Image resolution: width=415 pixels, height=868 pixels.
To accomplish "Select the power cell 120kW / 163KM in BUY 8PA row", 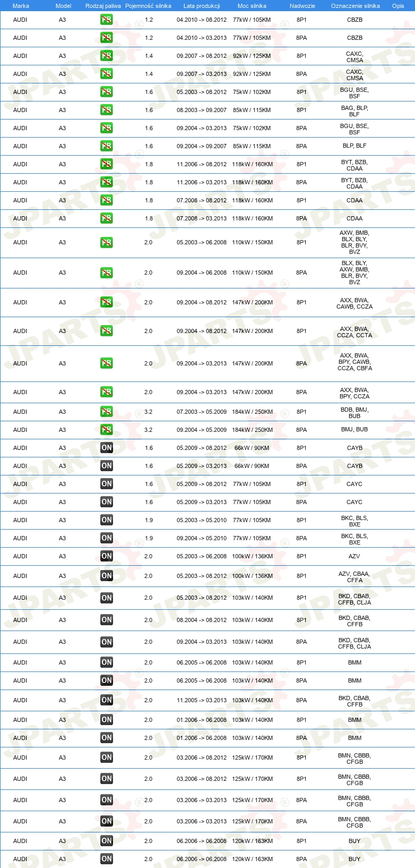I will (252, 859).
